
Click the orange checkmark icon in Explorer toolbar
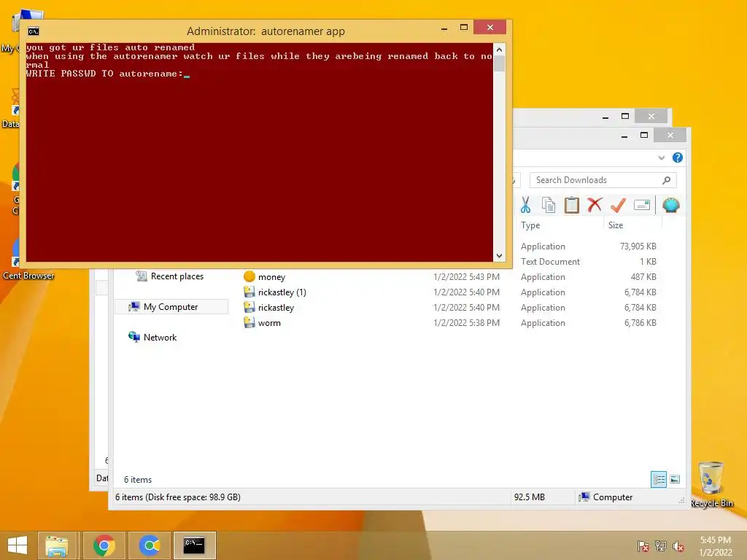[618, 205]
